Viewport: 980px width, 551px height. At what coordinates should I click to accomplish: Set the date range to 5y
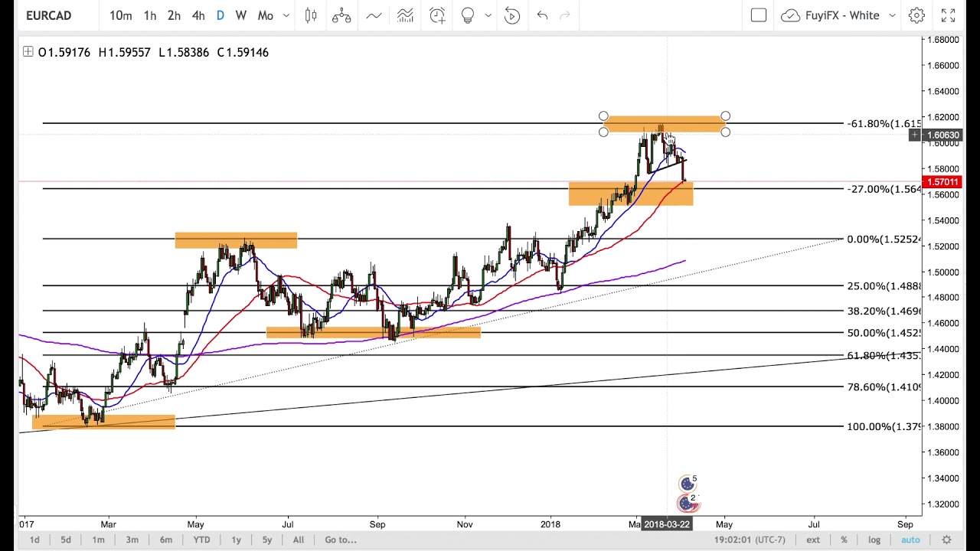pos(266,540)
